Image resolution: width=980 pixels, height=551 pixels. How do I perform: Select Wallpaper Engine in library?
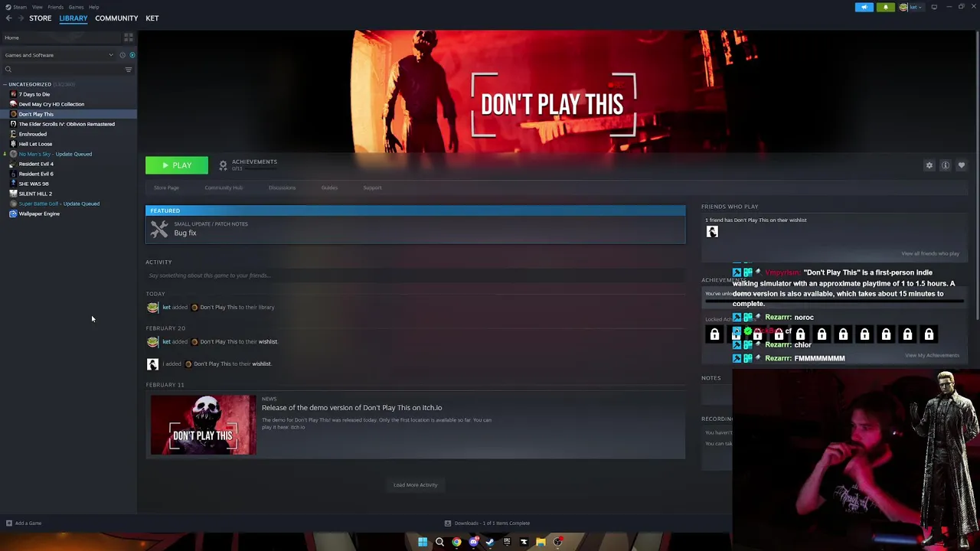pyautogui.click(x=39, y=214)
